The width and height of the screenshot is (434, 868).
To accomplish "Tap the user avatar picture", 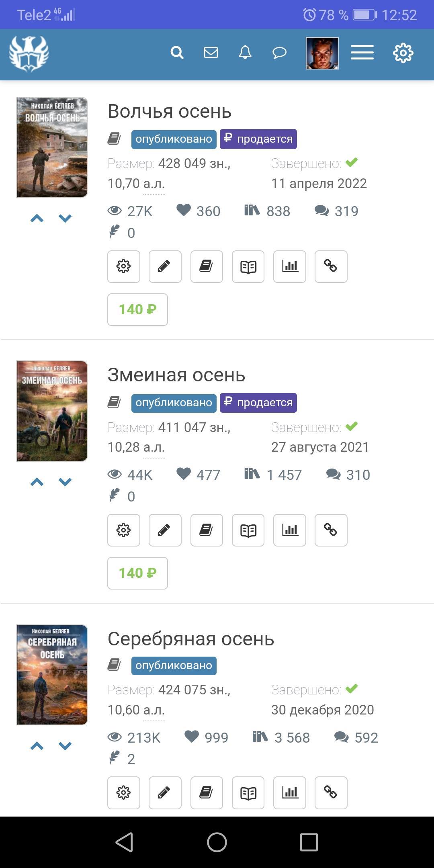I will click(322, 53).
